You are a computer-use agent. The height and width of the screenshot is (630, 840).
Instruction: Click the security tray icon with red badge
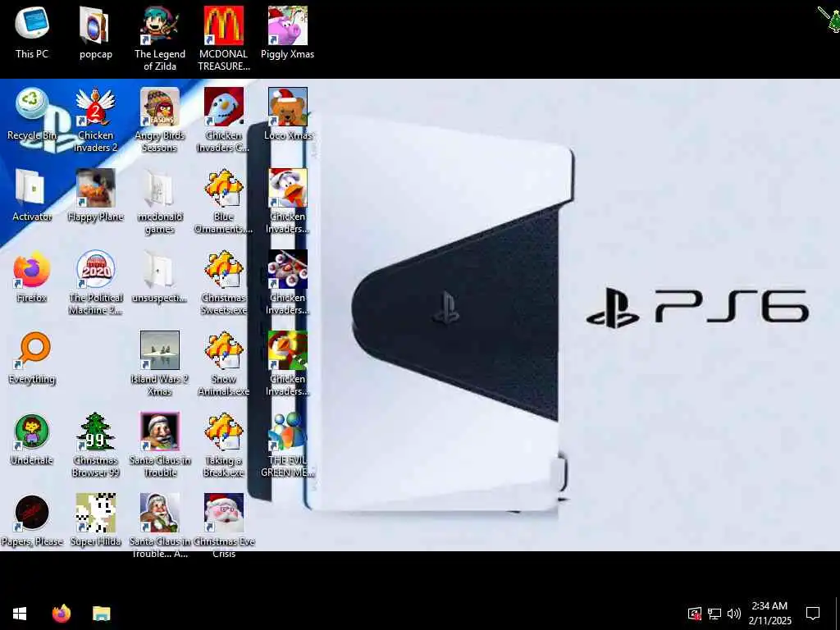click(x=694, y=614)
